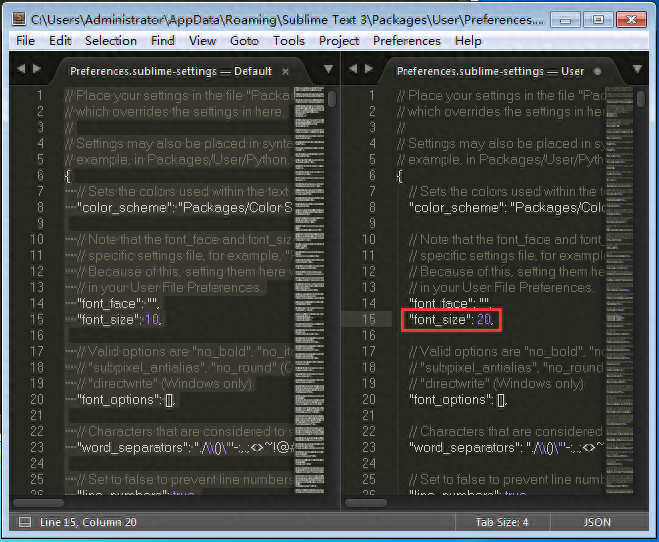Open the Goto menu
Image resolution: width=659 pixels, height=542 pixels.
(x=244, y=41)
